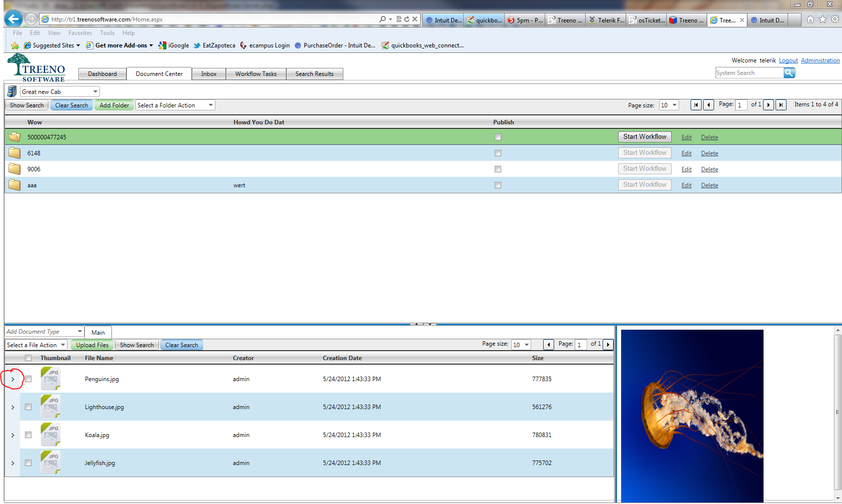Expand the Lighthouse.jpg row

click(x=13, y=407)
